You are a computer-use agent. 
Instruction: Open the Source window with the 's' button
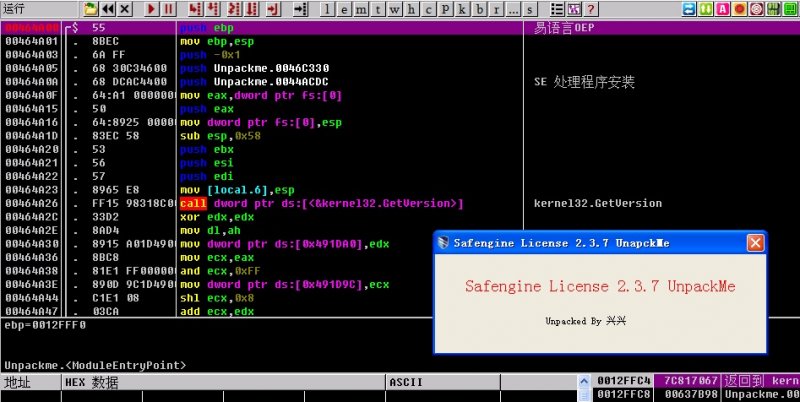[530, 9]
